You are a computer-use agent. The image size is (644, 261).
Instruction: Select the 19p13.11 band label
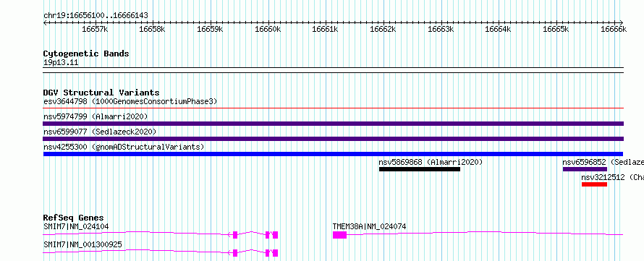click(x=61, y=63)
